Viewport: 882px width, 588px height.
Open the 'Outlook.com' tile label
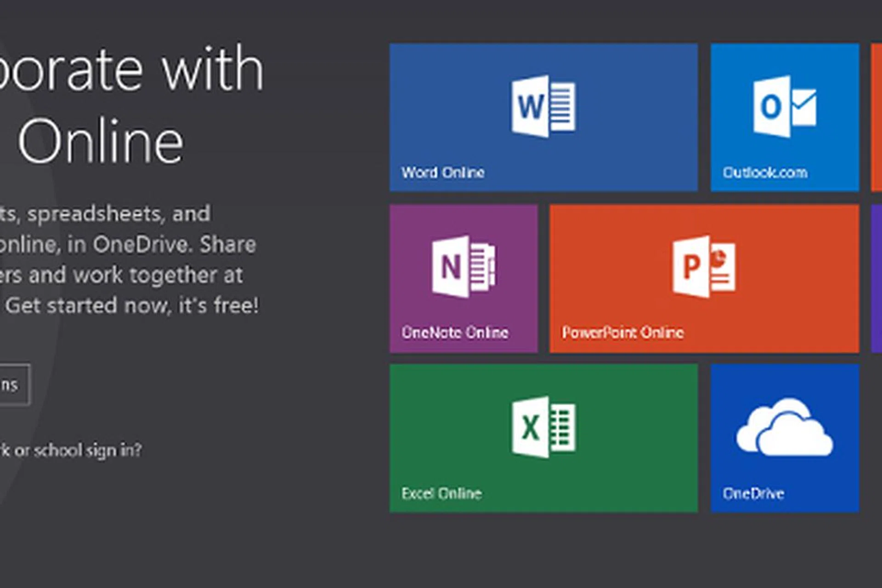[x=765, y=173]
